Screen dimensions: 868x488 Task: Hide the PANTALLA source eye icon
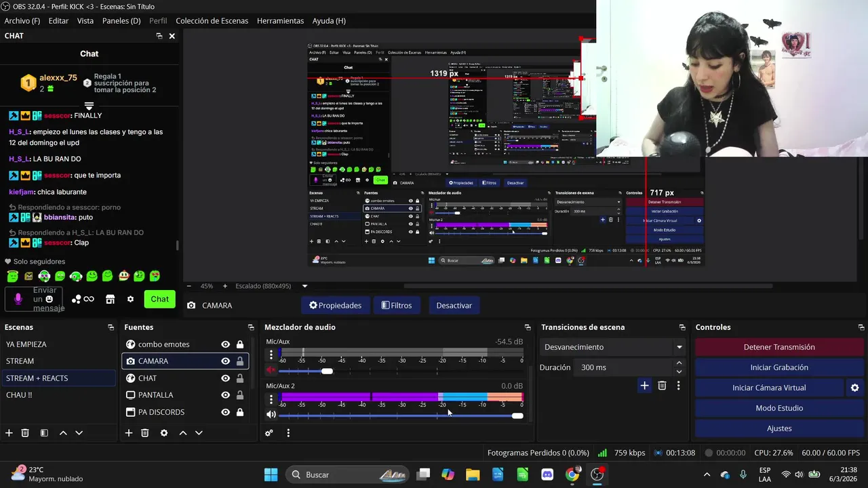(225, 395)
